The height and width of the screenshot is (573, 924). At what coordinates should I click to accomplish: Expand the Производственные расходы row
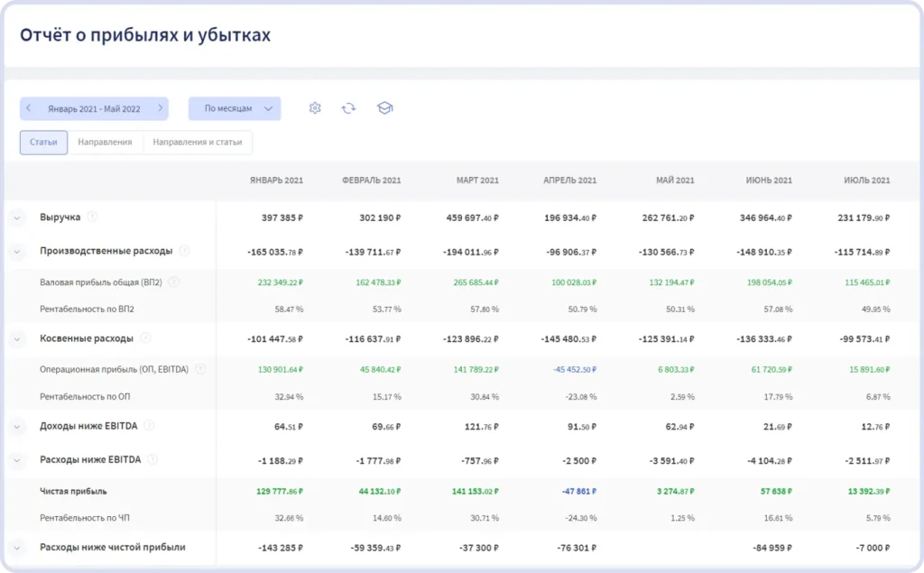(17, 252)
